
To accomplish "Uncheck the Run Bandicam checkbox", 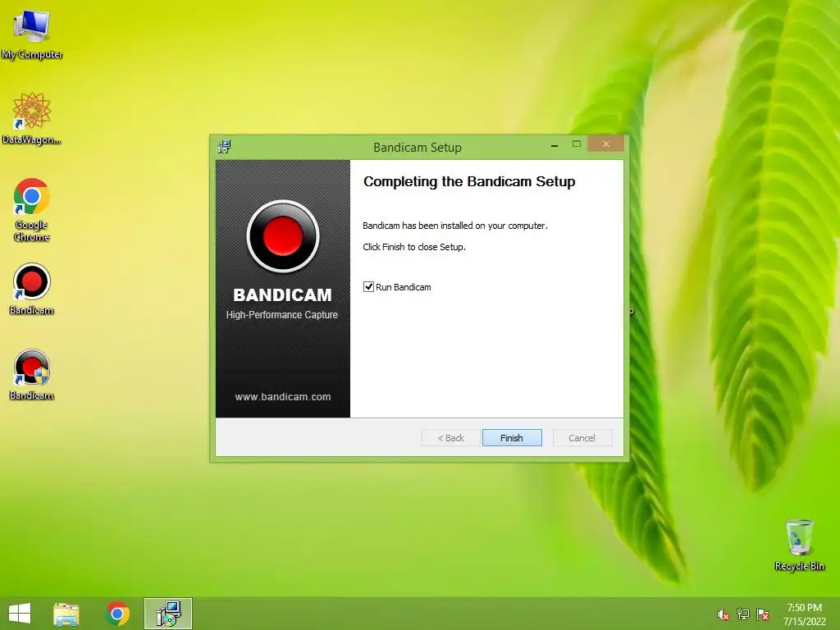I will point(368,286).
